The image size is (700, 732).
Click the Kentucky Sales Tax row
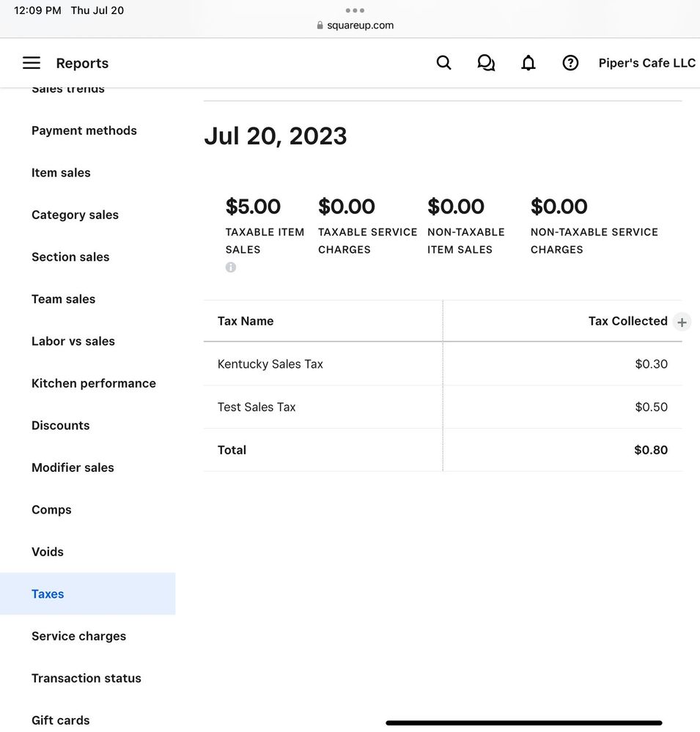(x=270, y=364)
